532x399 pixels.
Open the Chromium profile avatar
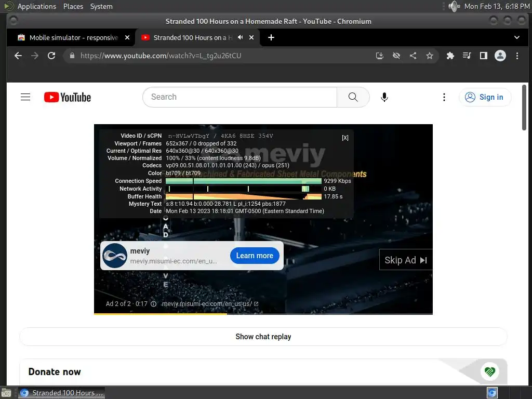pos(500,56)
